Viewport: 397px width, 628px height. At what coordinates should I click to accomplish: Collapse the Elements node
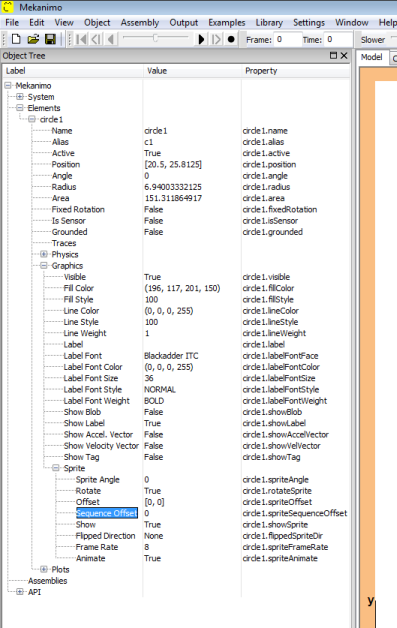[x=20, y=108]
